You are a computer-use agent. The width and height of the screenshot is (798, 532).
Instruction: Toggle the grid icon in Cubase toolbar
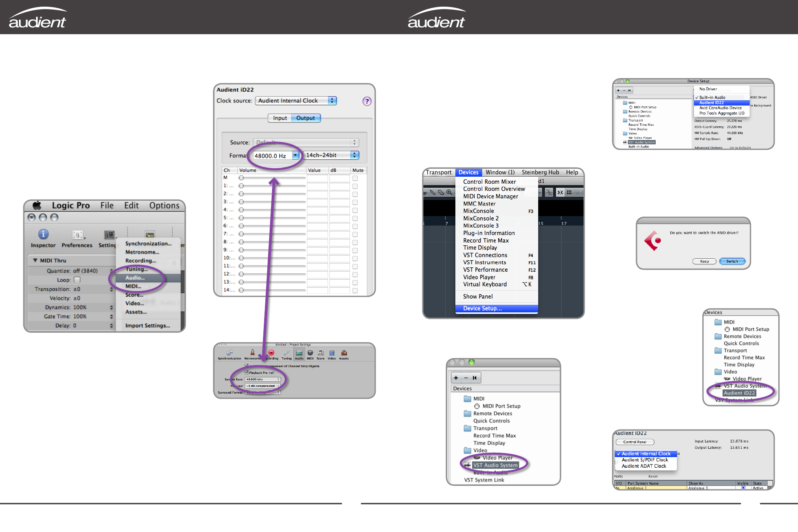tap(569, 192)
